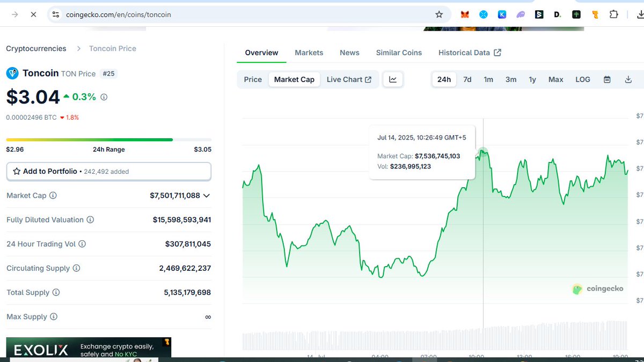Open the Extensions puzzle-piece menu
The width and height of the screenshot is (644, 362).
coord(613,14)
